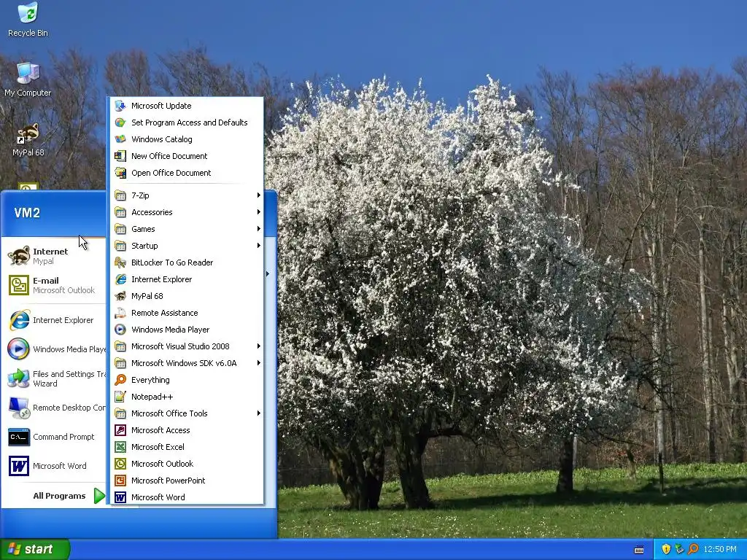Click Microsoft Visual Studio 2008 label

click(181, 346)
